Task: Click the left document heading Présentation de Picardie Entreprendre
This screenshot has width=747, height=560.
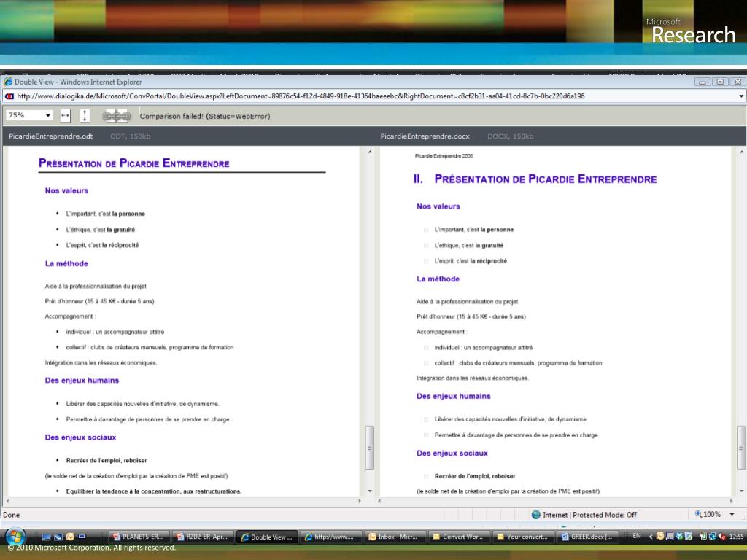Action: tap(134, 163)
